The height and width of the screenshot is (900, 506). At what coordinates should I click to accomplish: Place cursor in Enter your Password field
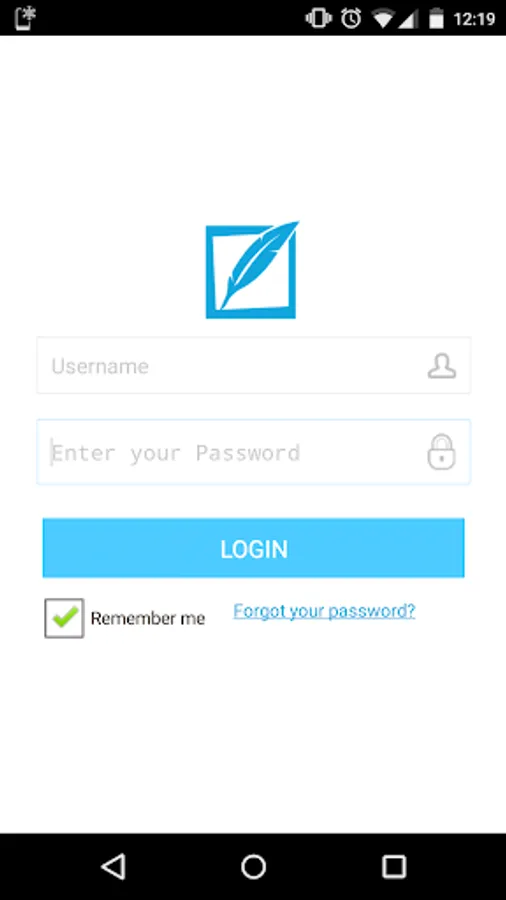(x=254, y=452)
